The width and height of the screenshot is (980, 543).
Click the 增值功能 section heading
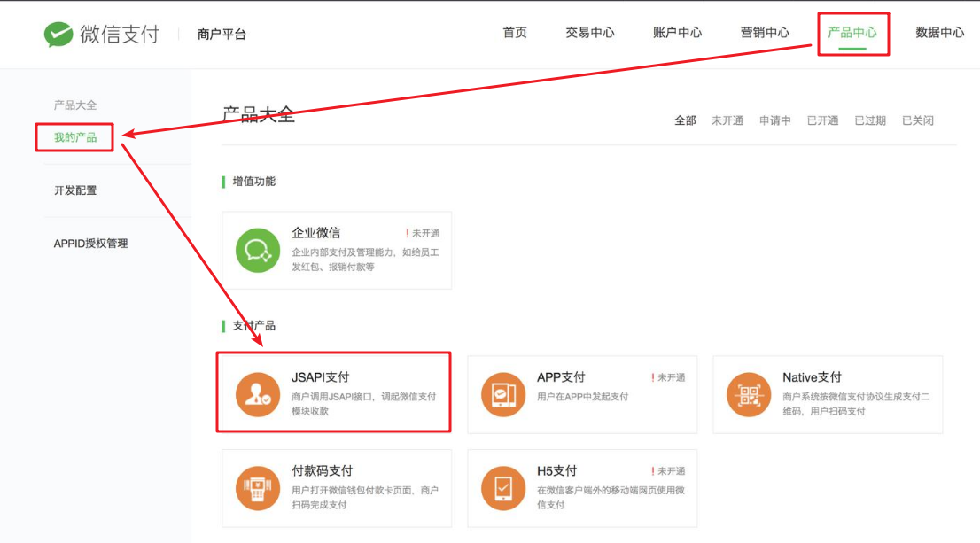click(253, 182)
